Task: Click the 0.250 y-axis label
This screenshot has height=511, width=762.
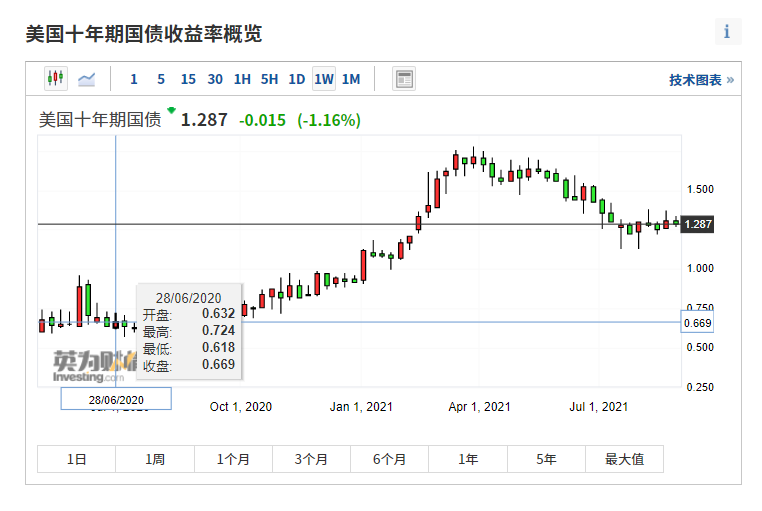Action: [x=700, y=387]
